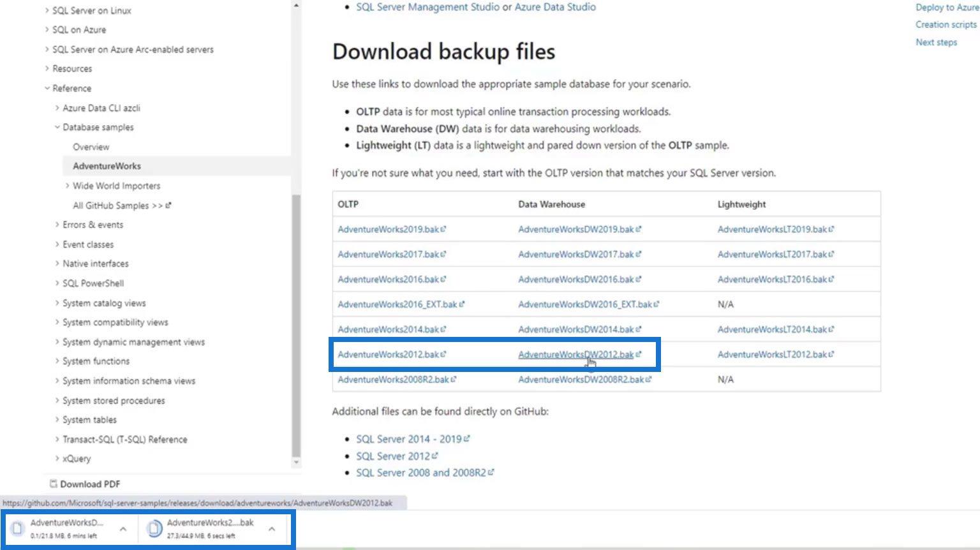980x550 pixels.
Task: Download AdventureWorks2017.bak
Action: [x=392, y=254]
